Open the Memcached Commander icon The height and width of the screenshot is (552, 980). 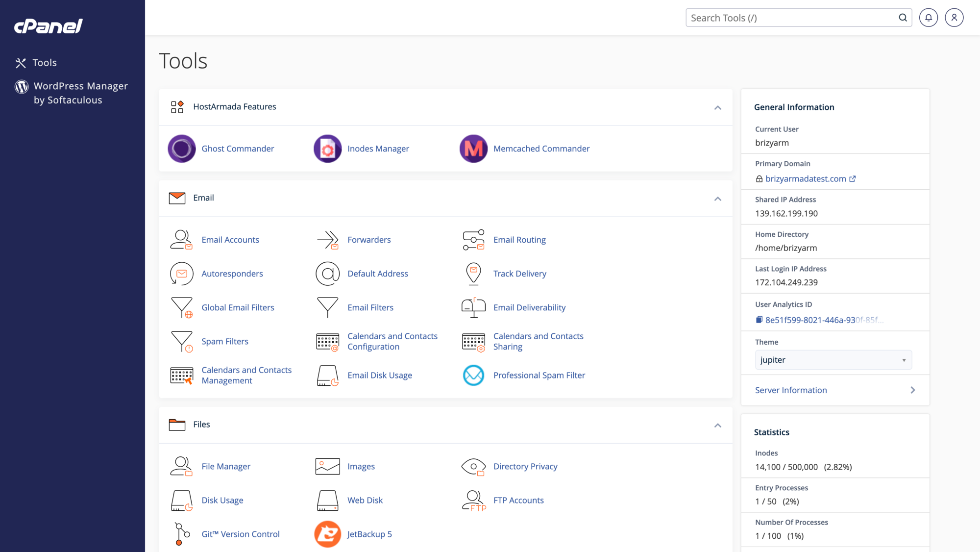tap(473, 149)
